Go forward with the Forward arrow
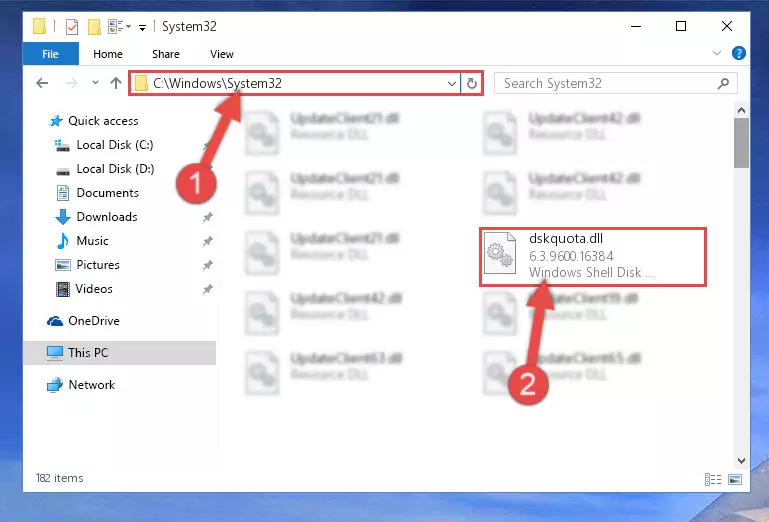Image resolution: width=769 pixels, height=522 pixels. click(x=72, y=83)
